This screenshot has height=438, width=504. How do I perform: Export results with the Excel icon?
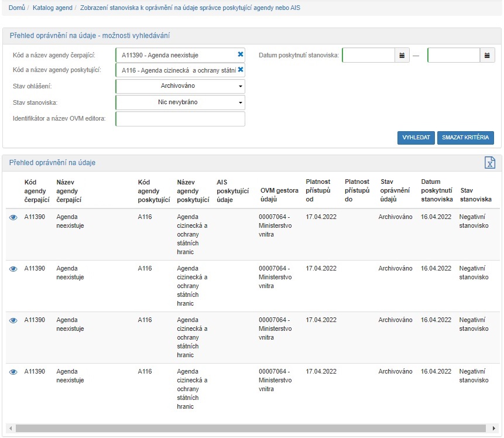pyautogui.click(x=490, y=163)
